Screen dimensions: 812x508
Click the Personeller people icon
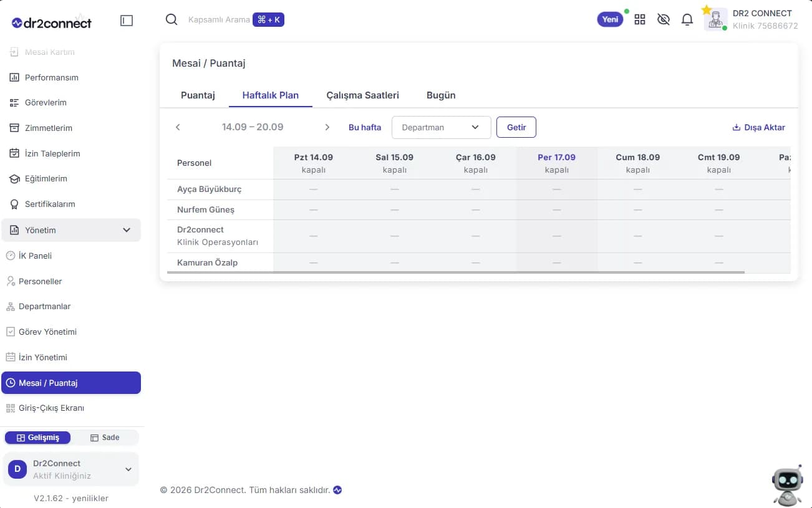(11, 281)
